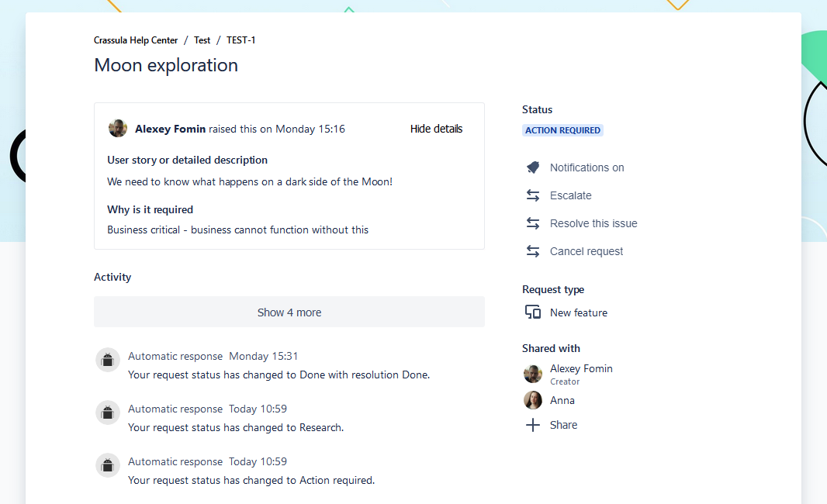Screen dimensions: 827x504
Task: Click Anna's avatar in Shared with
Action: pyautogui.click(x=533, y=400)
